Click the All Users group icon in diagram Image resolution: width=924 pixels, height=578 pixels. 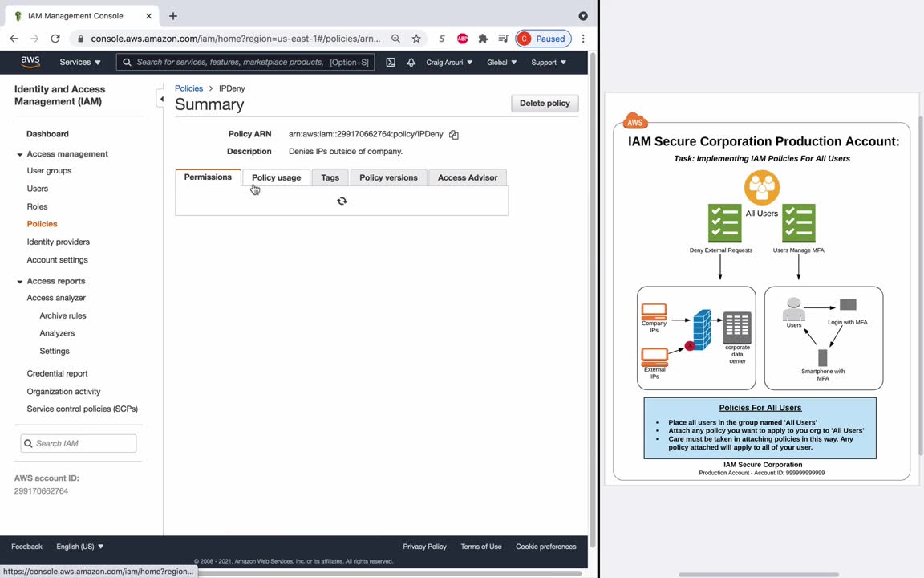762,188
